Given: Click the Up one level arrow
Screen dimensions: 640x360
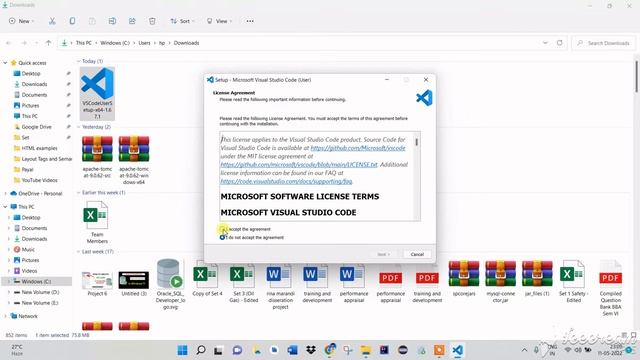Looking at the screenshot, I should tap(49, 43).
